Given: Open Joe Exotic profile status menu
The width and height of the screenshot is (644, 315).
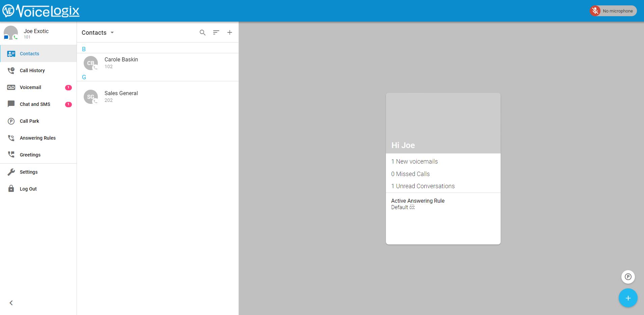Looking at the screenshot, I should point(11,33).
